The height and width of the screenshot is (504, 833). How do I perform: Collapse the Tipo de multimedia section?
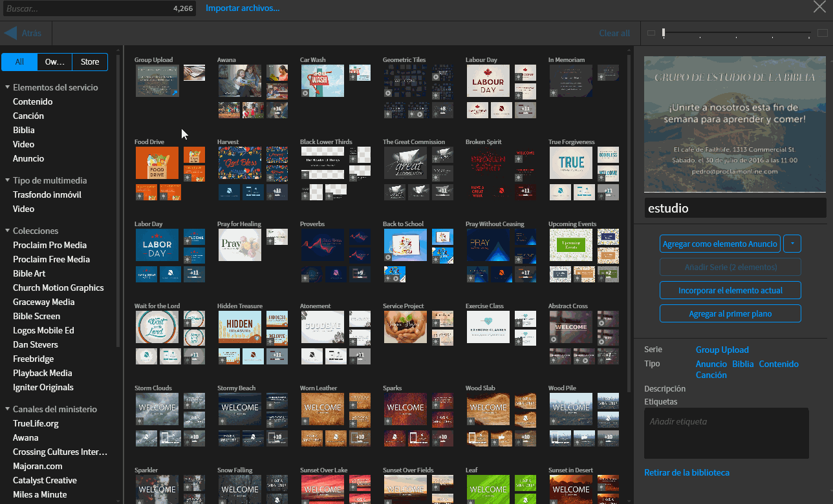coord(8,180)
